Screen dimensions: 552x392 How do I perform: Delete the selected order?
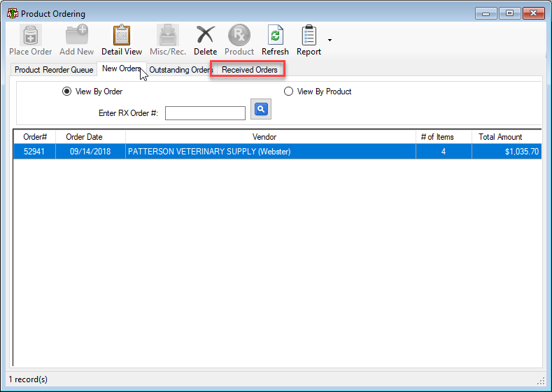pos(205,40)
